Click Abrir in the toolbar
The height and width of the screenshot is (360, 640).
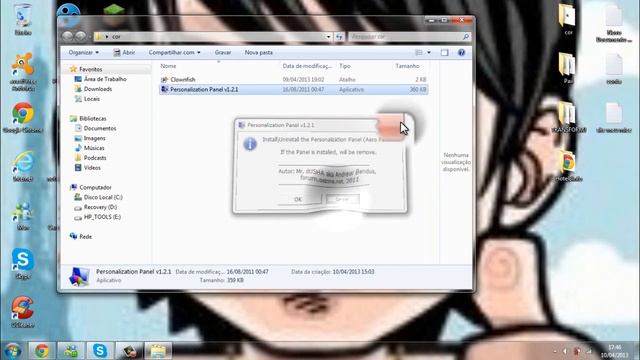(124, 52)
